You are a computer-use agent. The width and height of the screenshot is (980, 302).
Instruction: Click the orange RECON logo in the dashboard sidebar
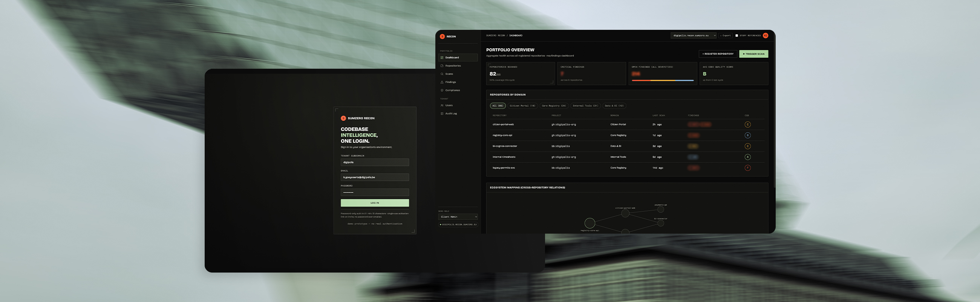tap(442, 37)
